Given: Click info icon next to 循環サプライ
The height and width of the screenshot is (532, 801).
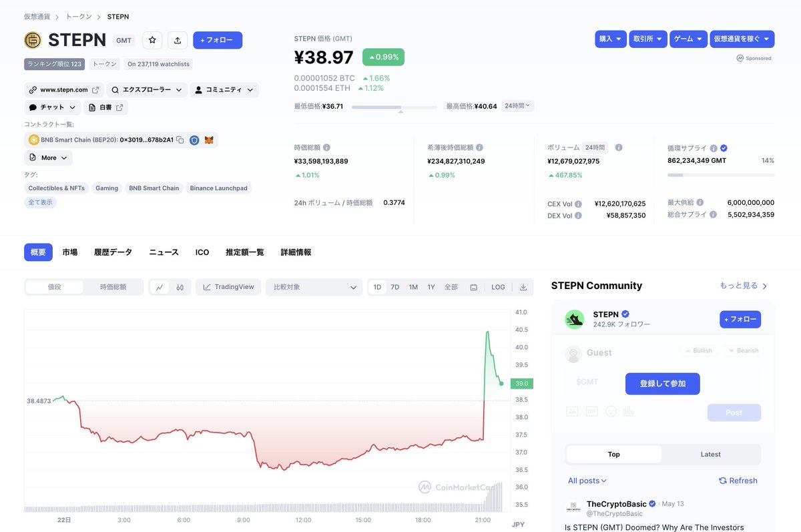Looking at the screenshot, I should point(714,148).
